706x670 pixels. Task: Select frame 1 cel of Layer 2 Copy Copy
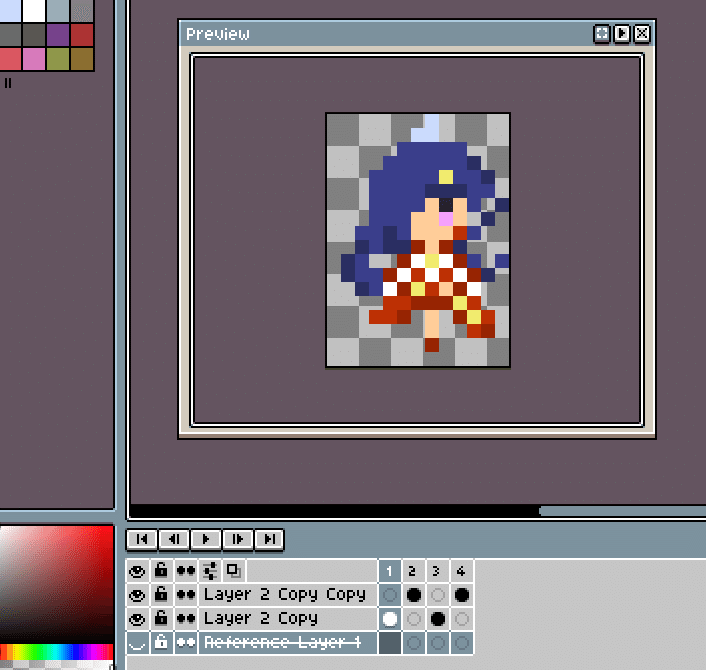point(390,595)
